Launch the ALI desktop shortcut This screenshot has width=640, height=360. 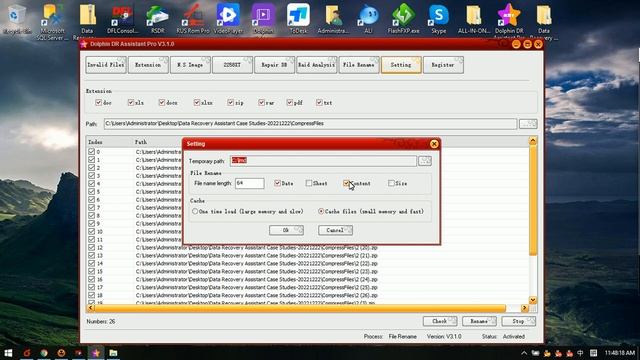click(x=368, y=18)
